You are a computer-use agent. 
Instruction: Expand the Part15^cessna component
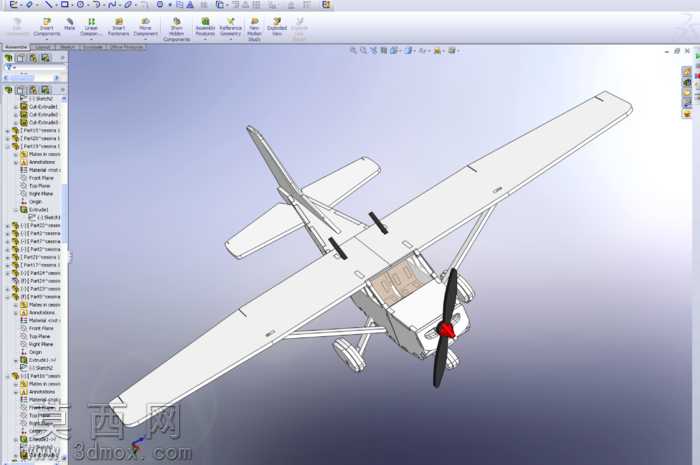[x=8, y=131]
